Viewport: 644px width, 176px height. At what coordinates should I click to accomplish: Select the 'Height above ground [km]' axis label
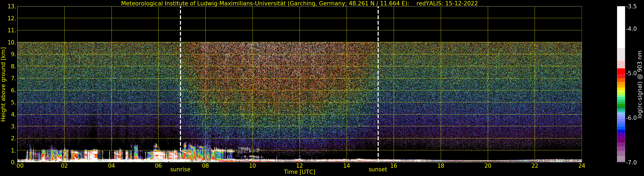pyautogui.click(x=3, y=84)
